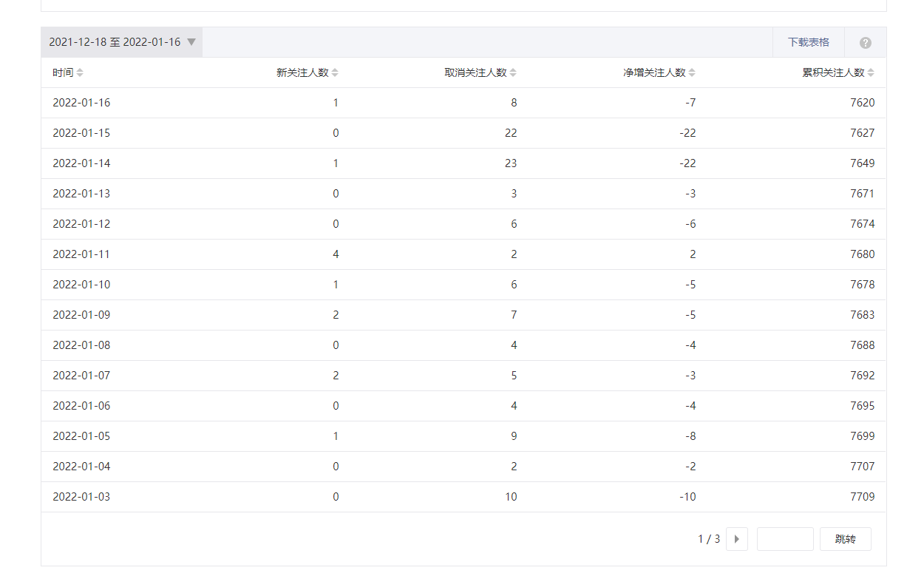The width and height of the screenshot is (924, 576).
Task: Sort the table by 净增关注人数 arrows
Action: click(x=692, y=72)
